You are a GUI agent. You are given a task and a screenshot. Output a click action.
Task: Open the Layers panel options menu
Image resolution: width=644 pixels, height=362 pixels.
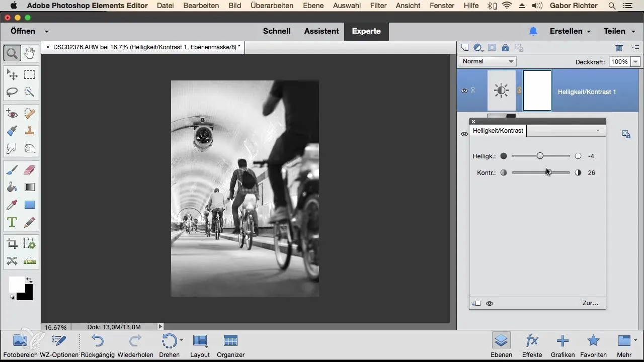pyautogui.click(x=635, y=48)
